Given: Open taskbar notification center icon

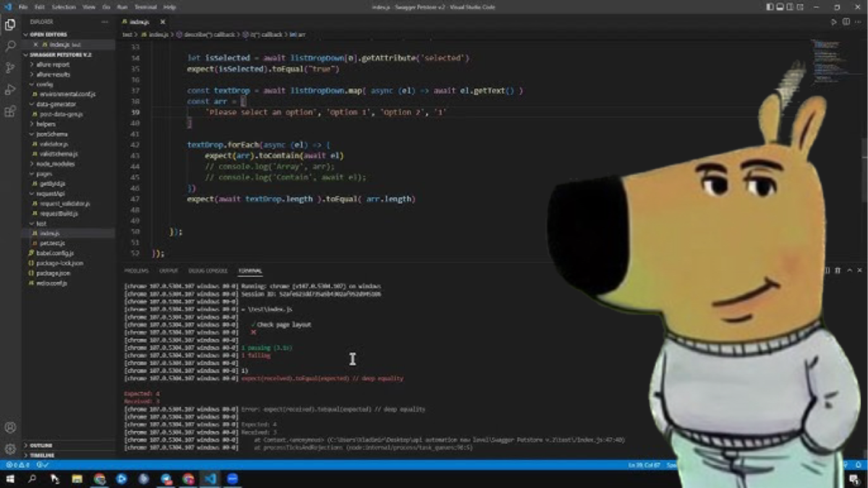Looking at the screenshot, I should (x=854, y=479).
